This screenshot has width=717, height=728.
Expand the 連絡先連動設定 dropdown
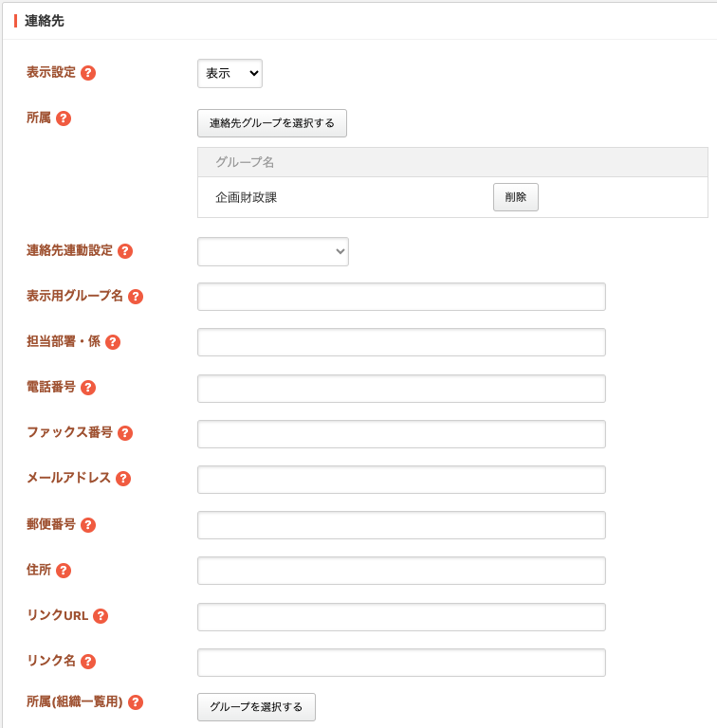click(x=273, y=251)
